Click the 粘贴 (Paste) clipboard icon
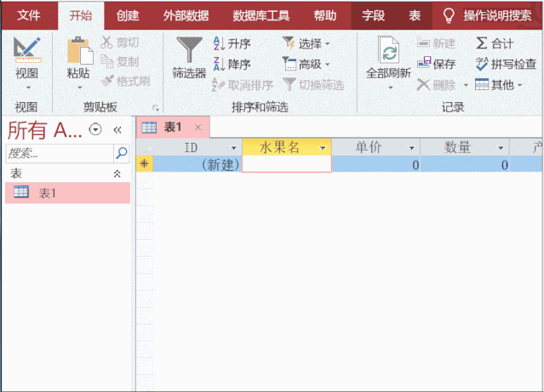 click(78, 53)
